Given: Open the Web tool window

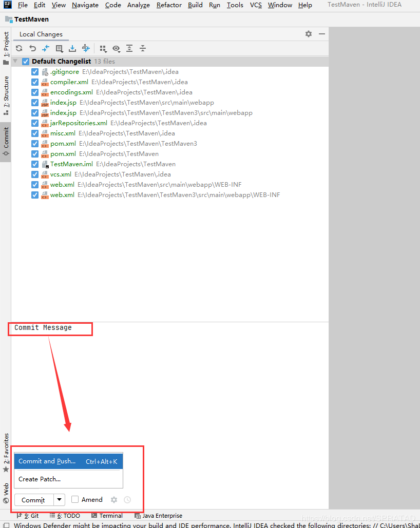Looking at the screenshot, I should pyautogui.click(x=6, y=493).
